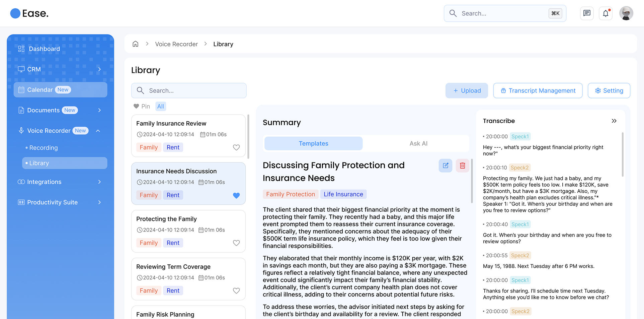This screenshot has height=319, width=644.
Task: Click the Family Protection tag
Action: [291, 194]
